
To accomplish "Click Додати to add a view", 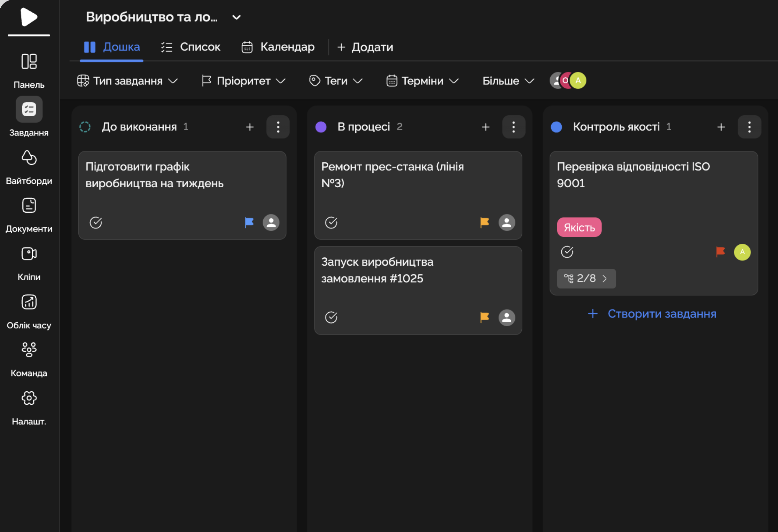I will (365, 47).
